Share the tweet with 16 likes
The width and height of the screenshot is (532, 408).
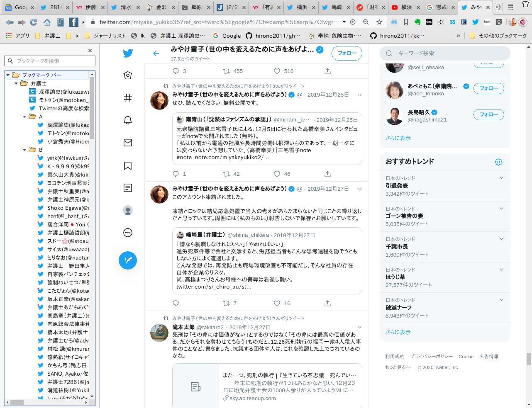(x=327, y=303)
